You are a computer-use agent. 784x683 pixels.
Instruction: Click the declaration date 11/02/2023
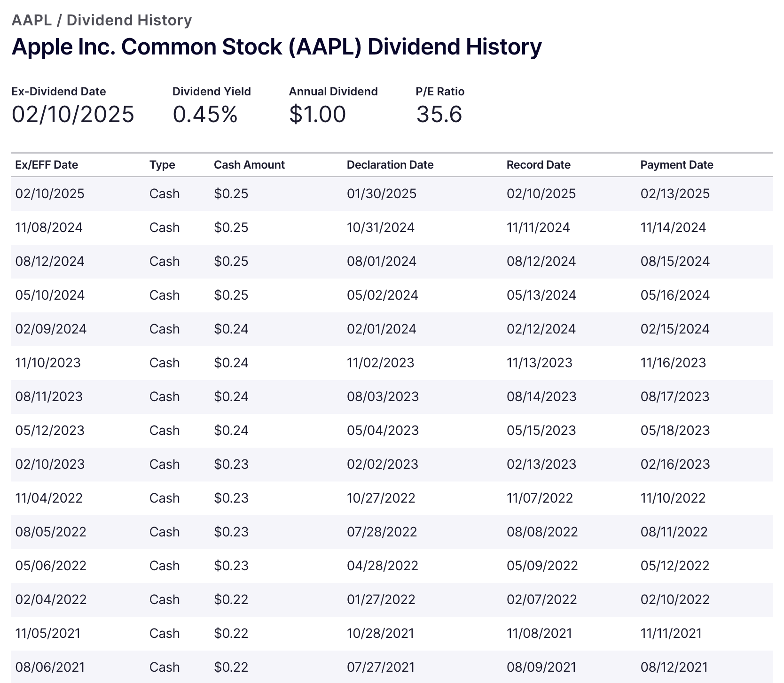(381, 363)
